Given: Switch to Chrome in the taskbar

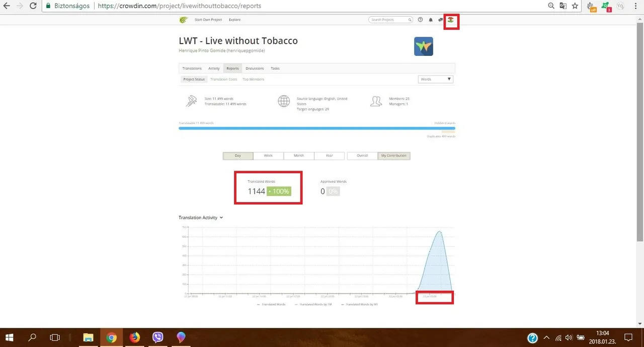Looking at the screenshot, I should click(x=112, y=337).
